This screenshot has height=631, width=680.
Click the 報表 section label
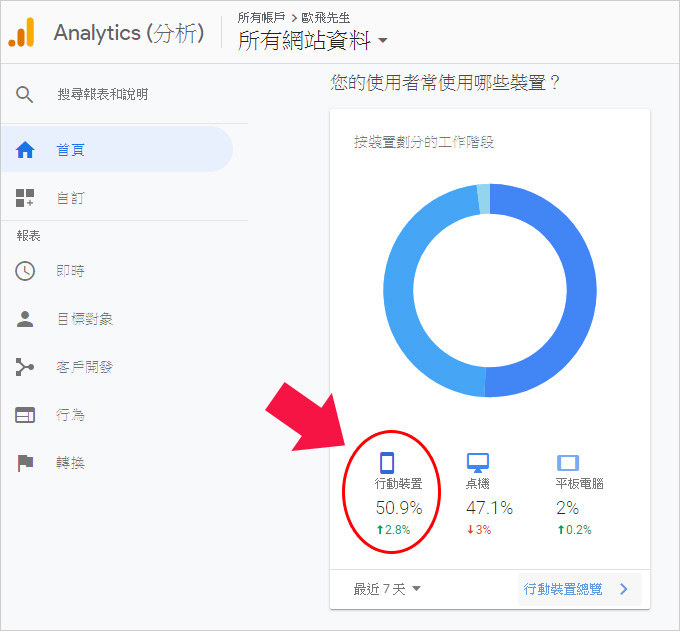tap(28, 235)
